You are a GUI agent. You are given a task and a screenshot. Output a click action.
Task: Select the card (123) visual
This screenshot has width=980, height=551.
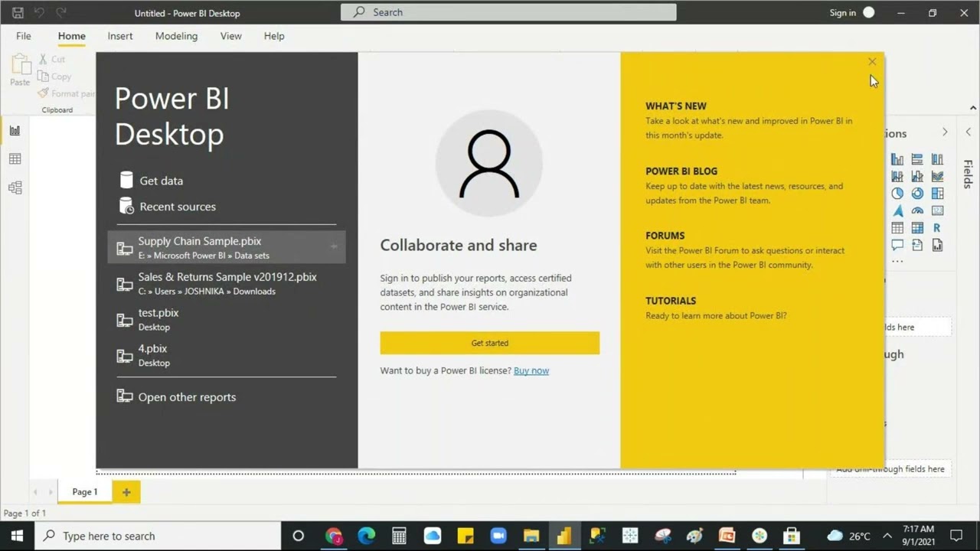937,210
